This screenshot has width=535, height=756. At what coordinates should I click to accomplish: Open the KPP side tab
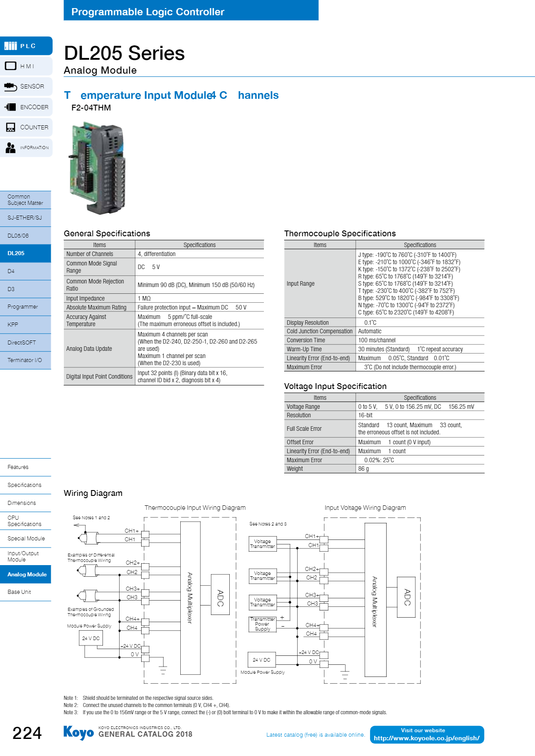pos(26,324)
